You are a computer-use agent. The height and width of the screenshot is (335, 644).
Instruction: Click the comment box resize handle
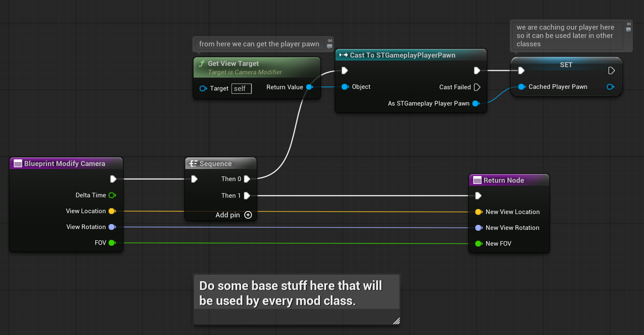pyautogui.click(x=396, y=321)
